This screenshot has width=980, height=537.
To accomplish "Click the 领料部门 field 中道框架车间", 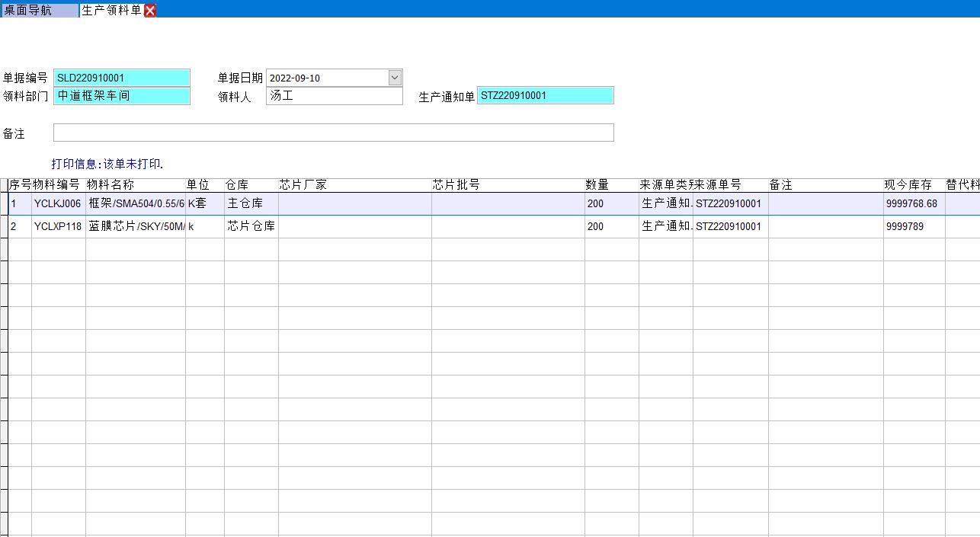I will click(x=121, y=96).
